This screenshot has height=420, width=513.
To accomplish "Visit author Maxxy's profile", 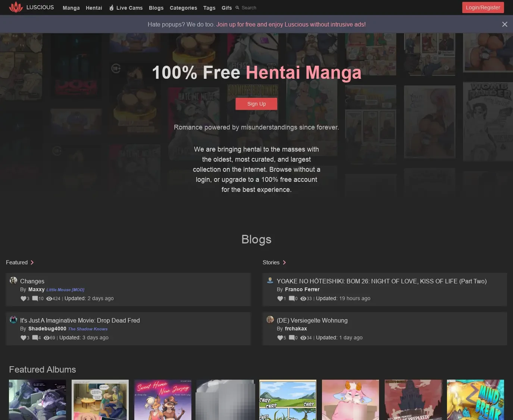I will coord(37,289).
